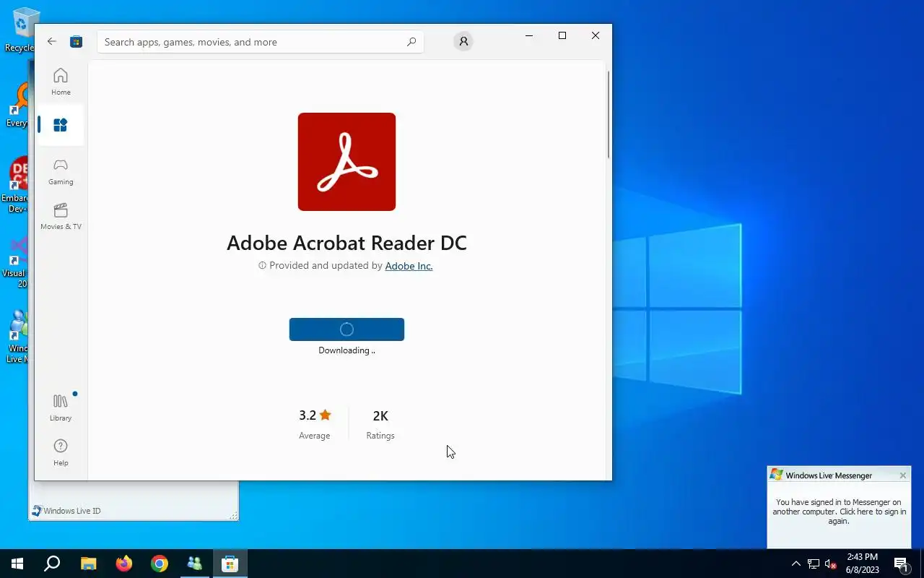Screen dimensions: 924x578
Task: Switch to Windows Live Messenger taskbar icon
Action: point(195,564)
